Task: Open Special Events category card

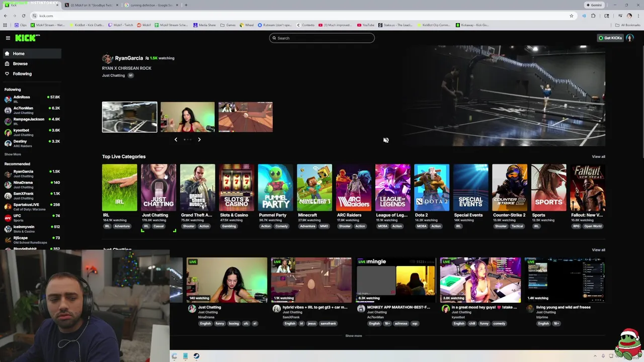Action: [x=470, y=188]
